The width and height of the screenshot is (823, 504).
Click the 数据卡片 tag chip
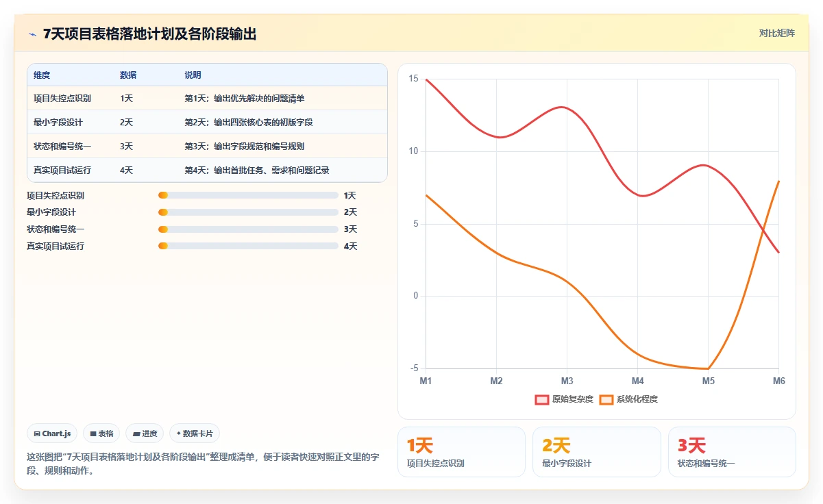point(195,433)
